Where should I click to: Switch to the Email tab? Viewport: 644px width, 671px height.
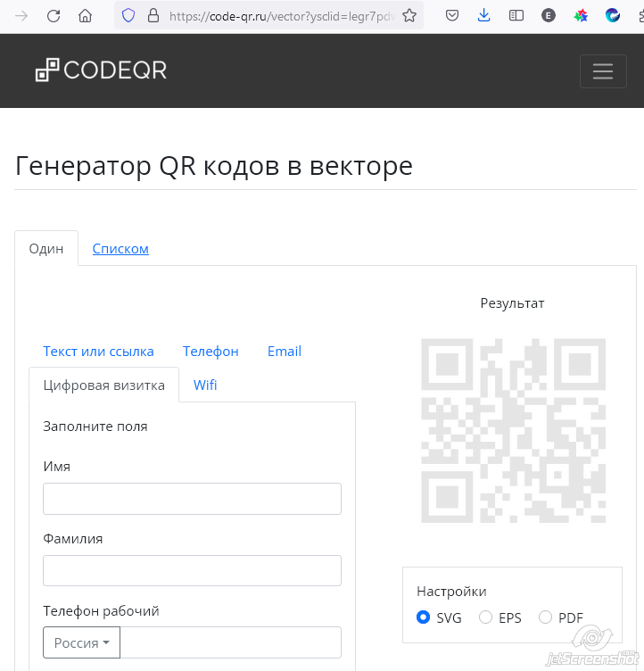click(285, 352)
